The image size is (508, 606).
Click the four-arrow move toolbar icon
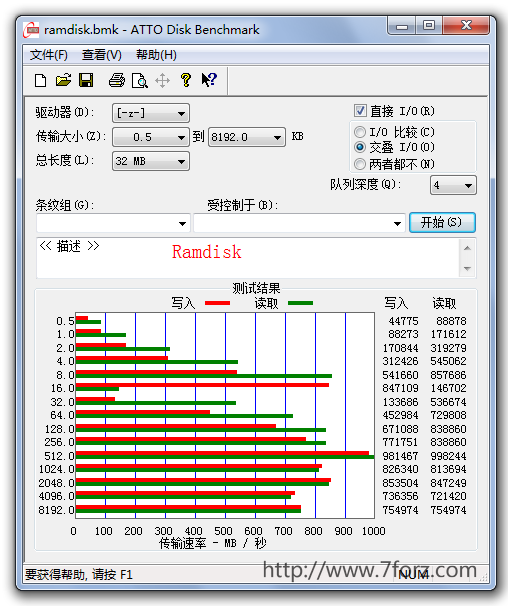pyautogui.click(x=162, y=81)
